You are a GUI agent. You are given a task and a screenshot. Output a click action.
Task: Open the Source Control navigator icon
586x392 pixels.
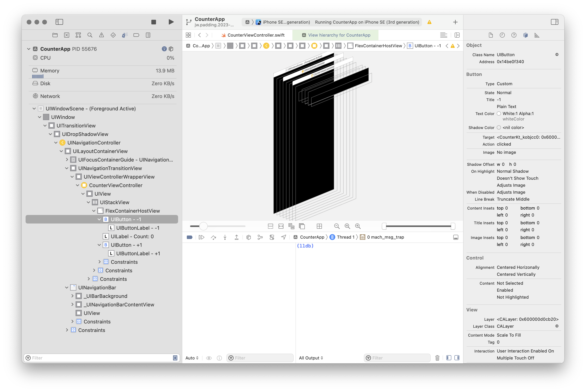66,35
